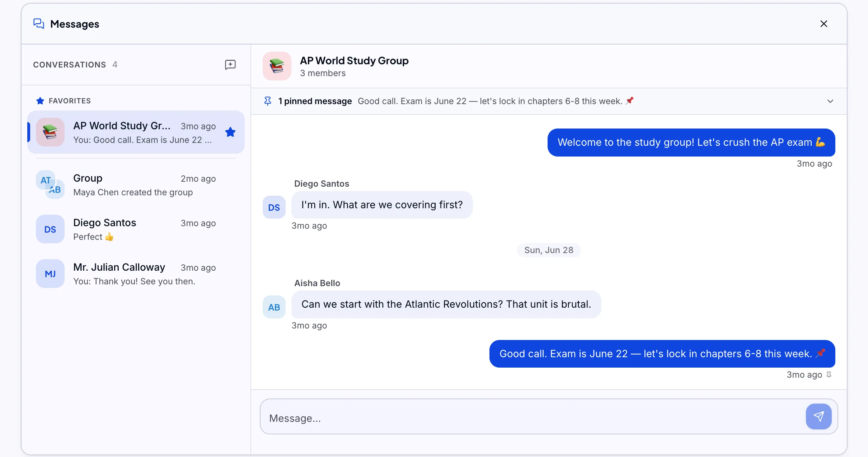This screenshot has width=868, height=457.
Task: Click "I'm in. What are we covering first?" bubble
Action: 382,205
